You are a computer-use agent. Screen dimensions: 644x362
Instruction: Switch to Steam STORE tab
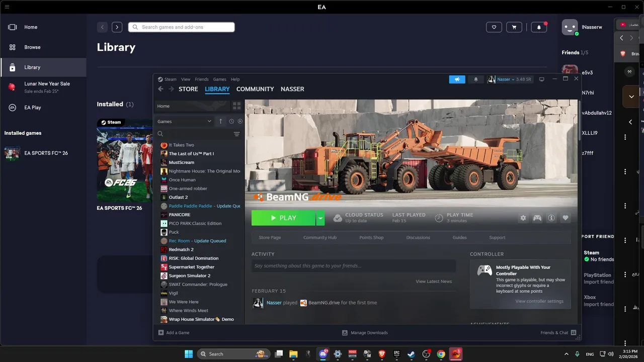click(x=188, y=89)
